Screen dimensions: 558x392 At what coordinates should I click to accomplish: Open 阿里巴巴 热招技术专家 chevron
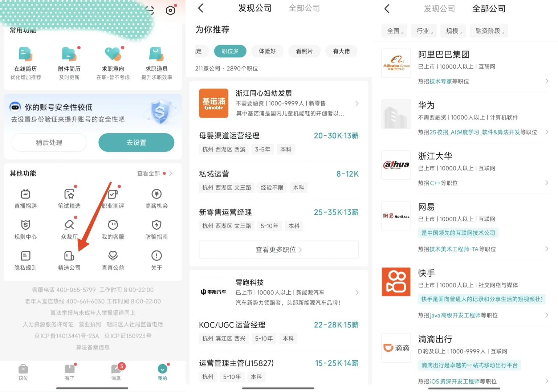coord(547,81)
